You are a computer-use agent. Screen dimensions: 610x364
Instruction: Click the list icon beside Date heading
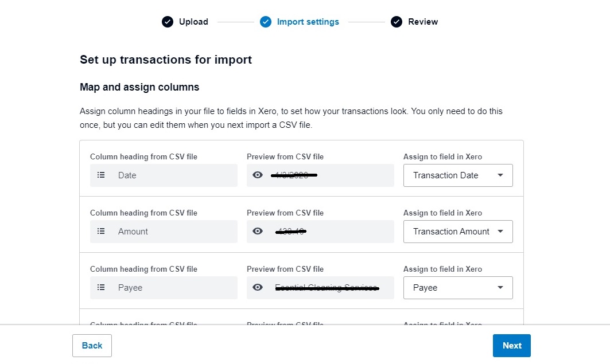tap(101, 175)
